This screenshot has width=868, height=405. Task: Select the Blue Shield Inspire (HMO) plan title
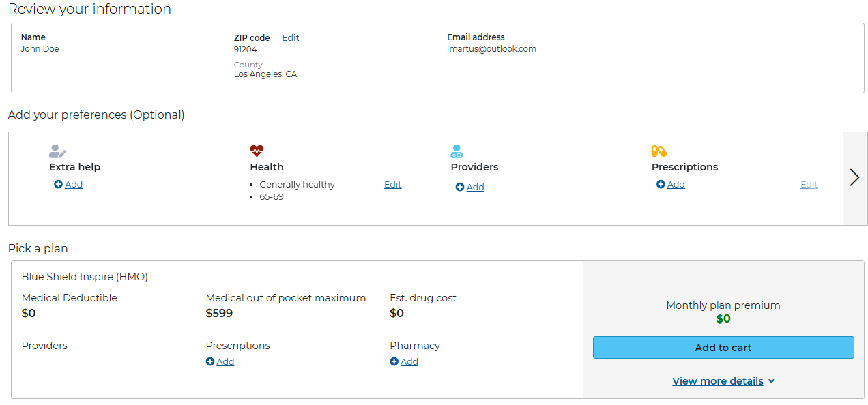[85, 277]
